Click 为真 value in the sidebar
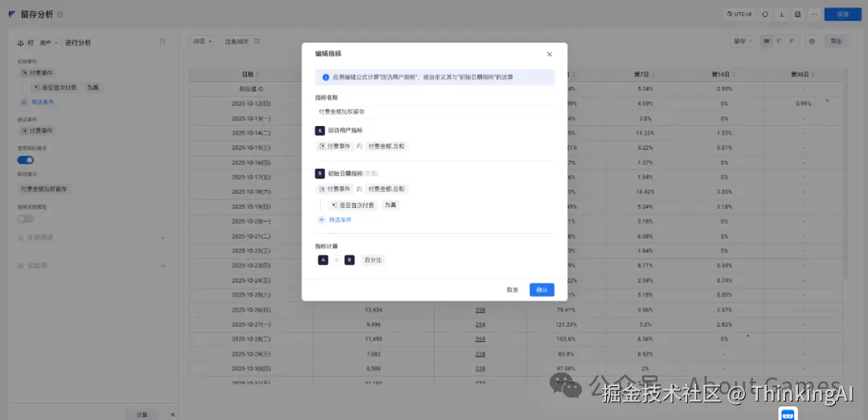The height and width of the screenshot is (420, 868). [x=93, y=88]
